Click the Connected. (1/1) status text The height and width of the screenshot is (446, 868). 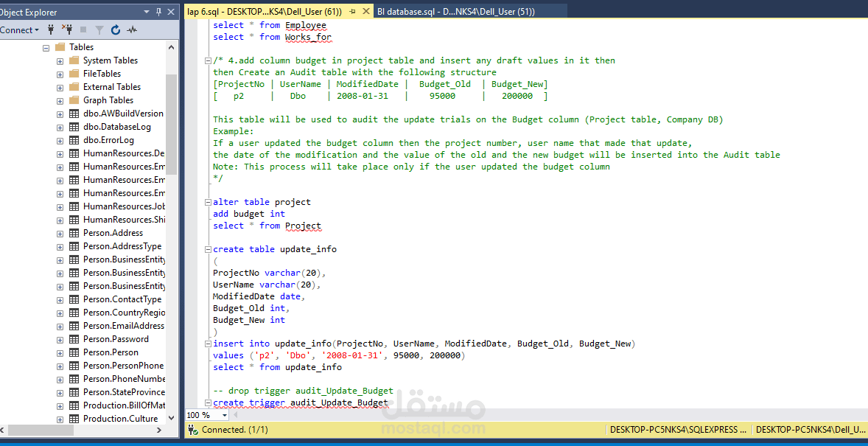235,430
